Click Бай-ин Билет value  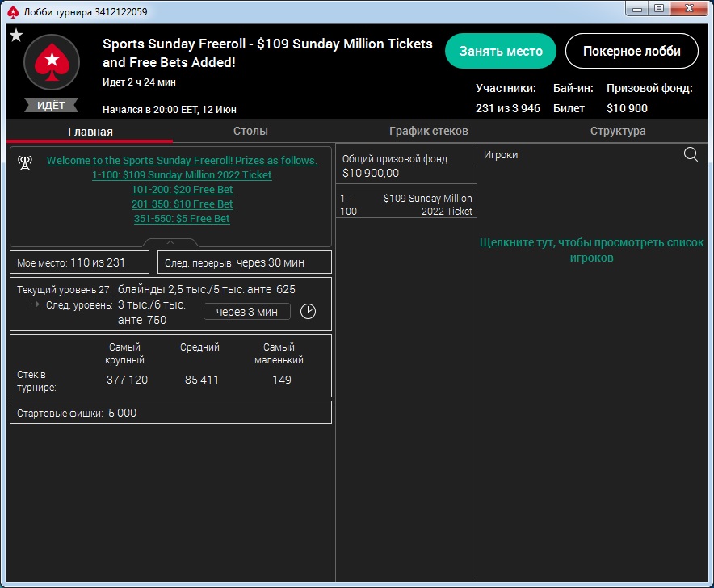point(569,108)
